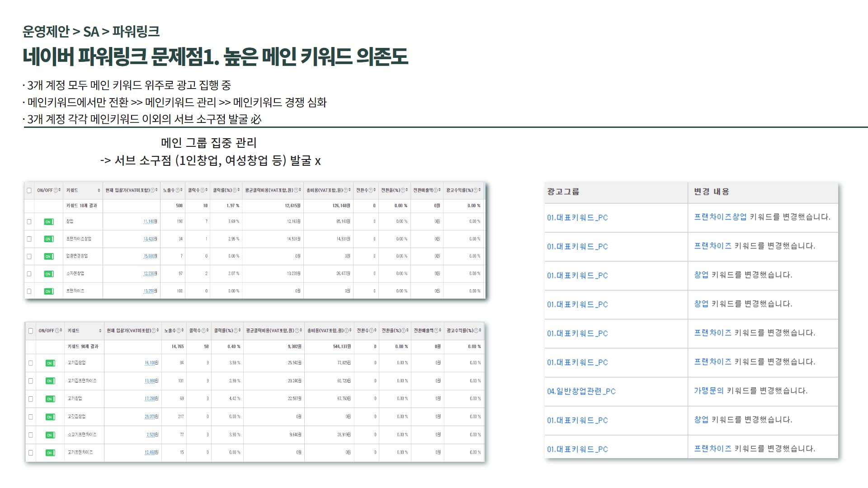Viewport: 868px width, 488px height.
Task: Click help icon beside 광고수익률(%) in 90-keyword table
Action: (x=476, y=331)
